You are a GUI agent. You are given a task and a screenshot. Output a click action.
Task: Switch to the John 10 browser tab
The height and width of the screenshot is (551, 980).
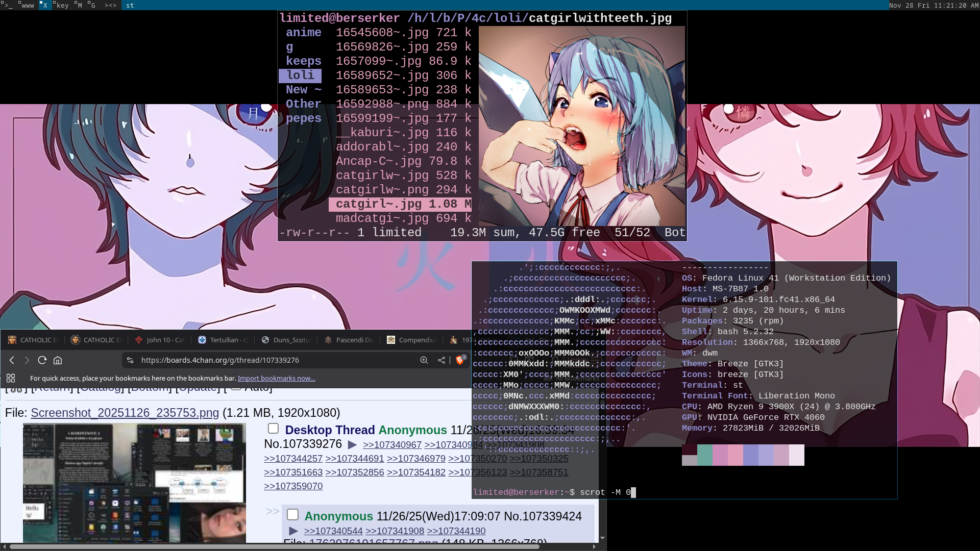pyautogui.click(x=163, y=340)
